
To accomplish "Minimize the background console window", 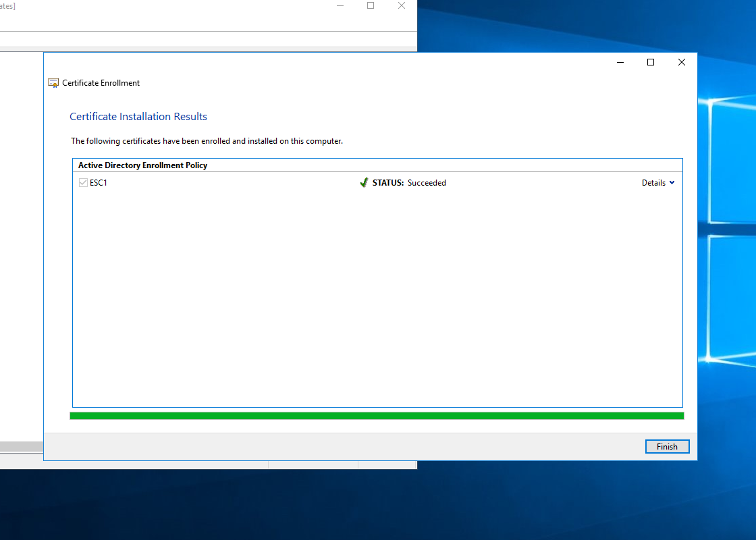I will 340,6.
